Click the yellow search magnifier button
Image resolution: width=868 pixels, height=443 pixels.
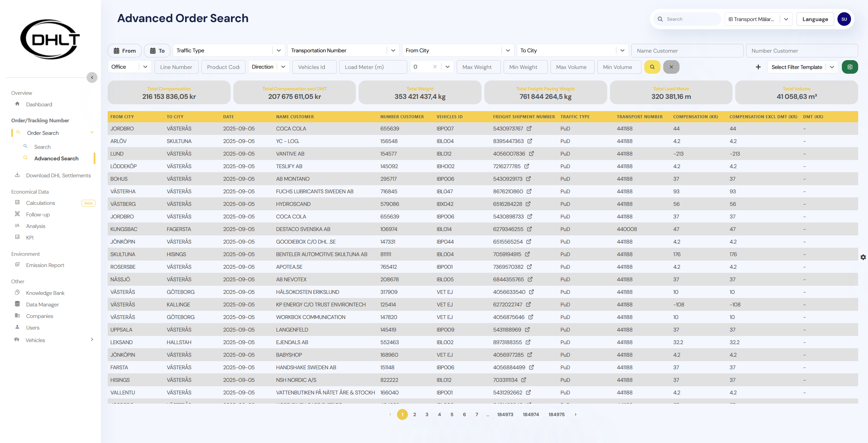coord(652,67)
